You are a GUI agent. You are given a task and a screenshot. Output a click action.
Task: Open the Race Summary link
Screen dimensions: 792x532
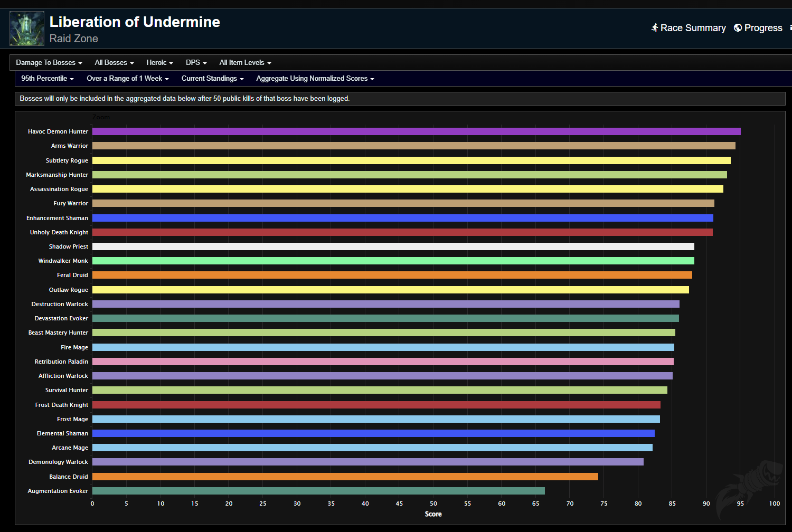pos(693,28)
